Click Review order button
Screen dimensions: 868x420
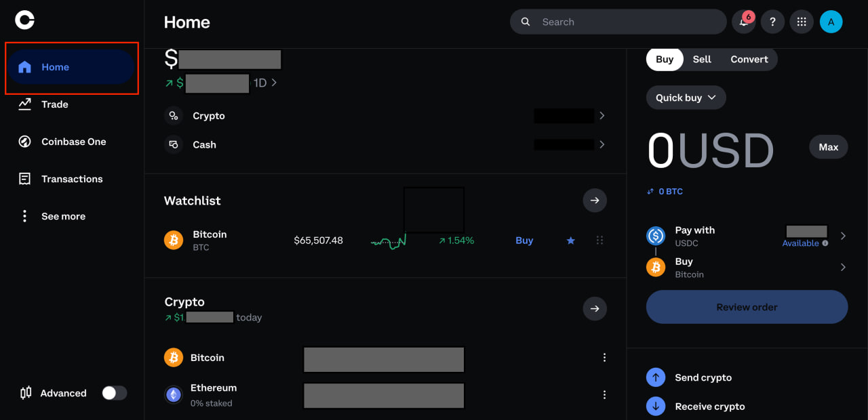click(747, 307)
